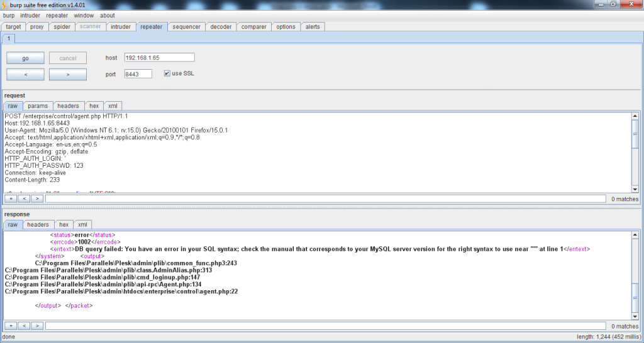Go to previous request in history

click(x=25, y=75)
